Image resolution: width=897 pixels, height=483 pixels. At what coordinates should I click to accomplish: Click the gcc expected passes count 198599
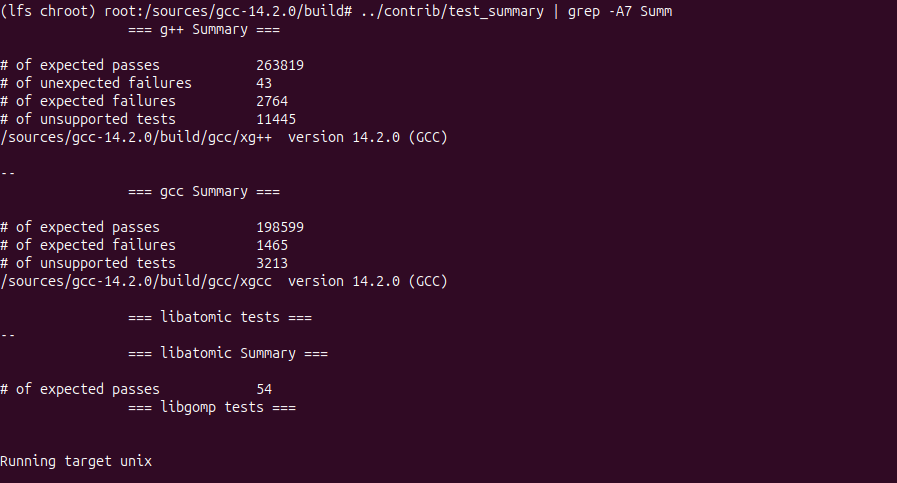(x=280, y=227)
